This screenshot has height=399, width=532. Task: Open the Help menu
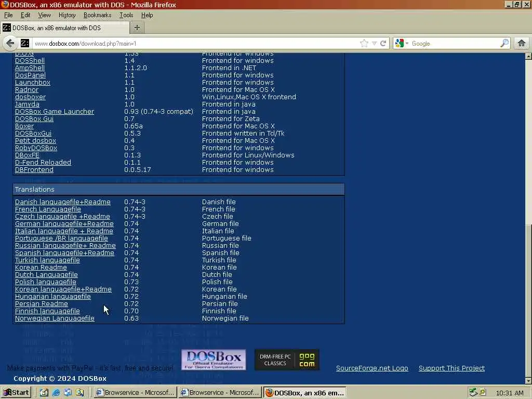pos(147,15)
